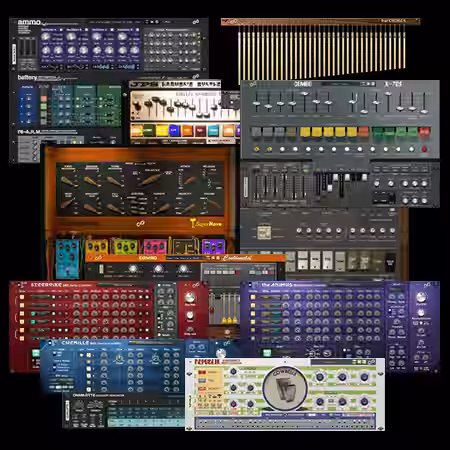Image resolution: width=450 pixels, height=450 pixels.
Task: Enable first yellow row toggle in red Steerpike
Action: point(22,297)
